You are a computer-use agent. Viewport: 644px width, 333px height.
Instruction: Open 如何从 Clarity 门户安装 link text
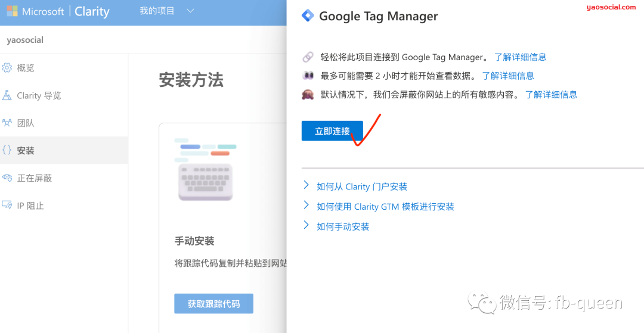(362, 187)
